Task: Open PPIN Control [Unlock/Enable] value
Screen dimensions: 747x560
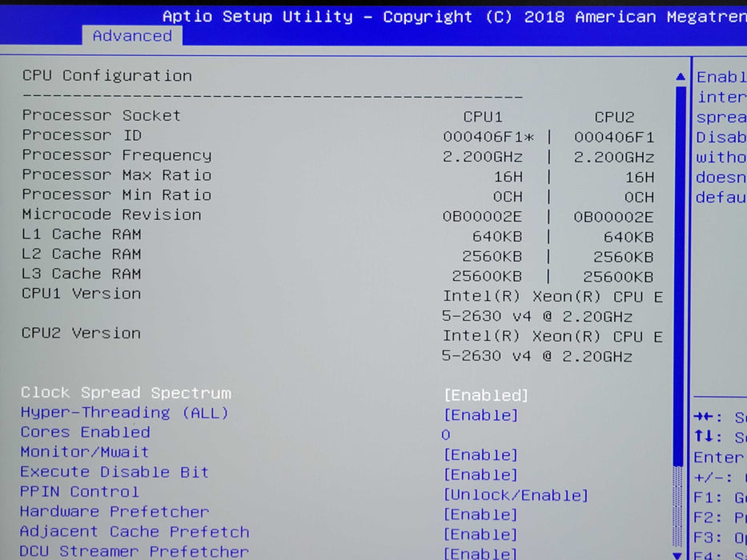Action: click(516, 494)
